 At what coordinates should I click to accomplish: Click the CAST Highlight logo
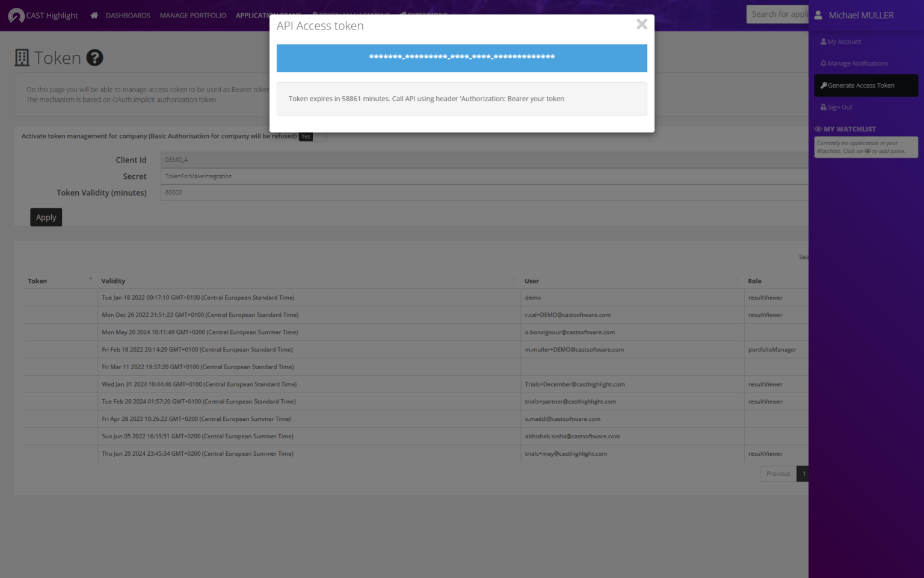[43, 15]
